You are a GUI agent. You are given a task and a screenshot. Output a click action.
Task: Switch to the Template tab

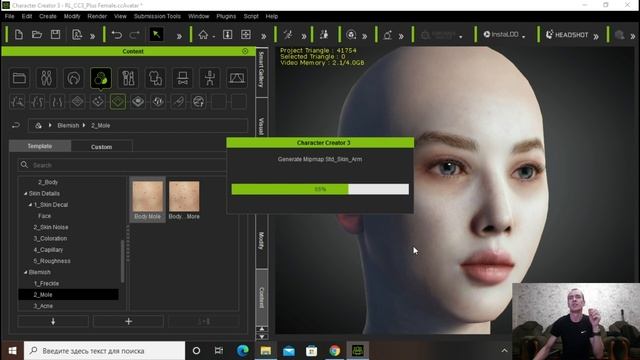tap(40, 146)
